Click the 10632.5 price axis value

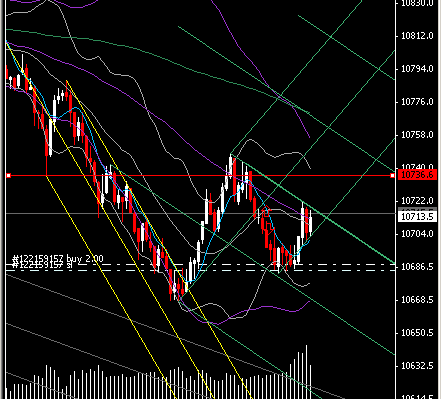[417, 366]
